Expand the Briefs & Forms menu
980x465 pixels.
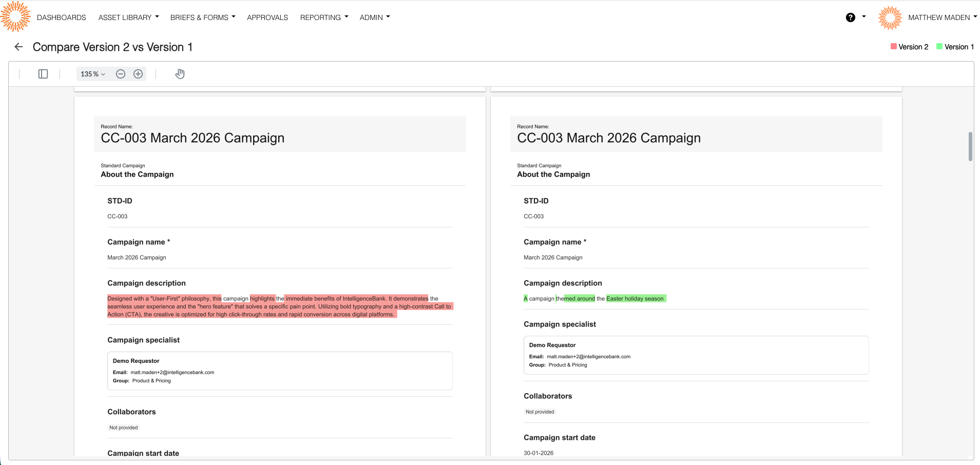pos(203,17)
